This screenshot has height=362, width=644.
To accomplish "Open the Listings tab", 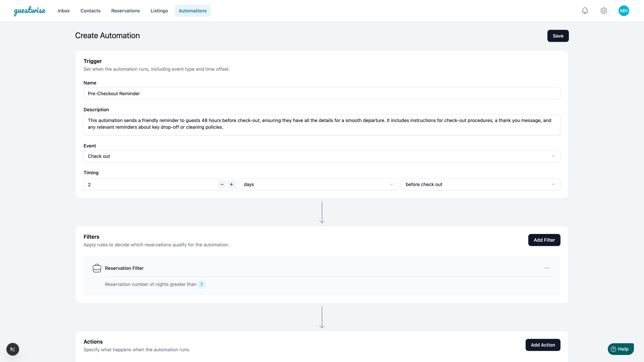I will 159,11.
